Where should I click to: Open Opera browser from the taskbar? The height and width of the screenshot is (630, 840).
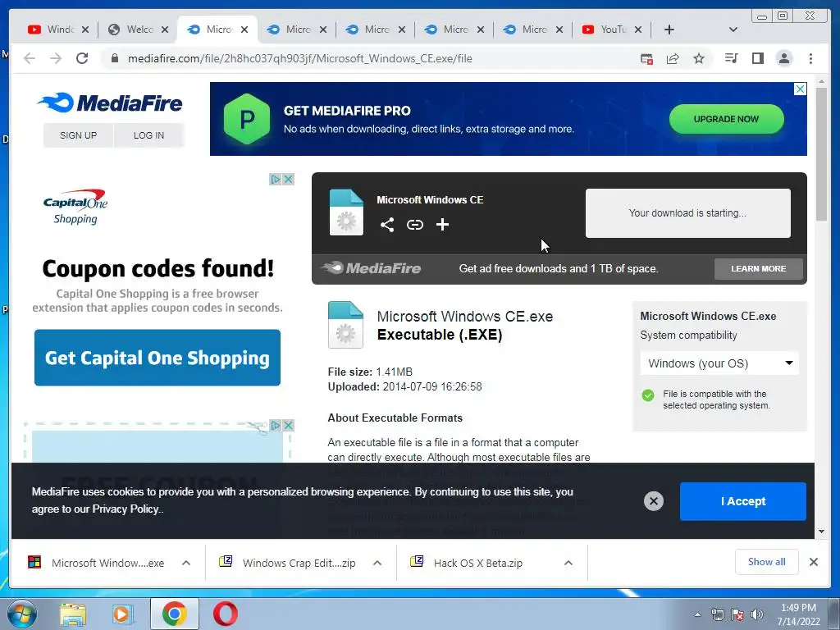point(226,614)
